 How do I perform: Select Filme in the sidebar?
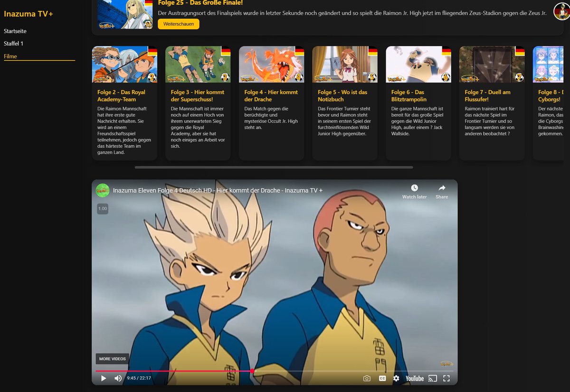(x=10, y=56)
